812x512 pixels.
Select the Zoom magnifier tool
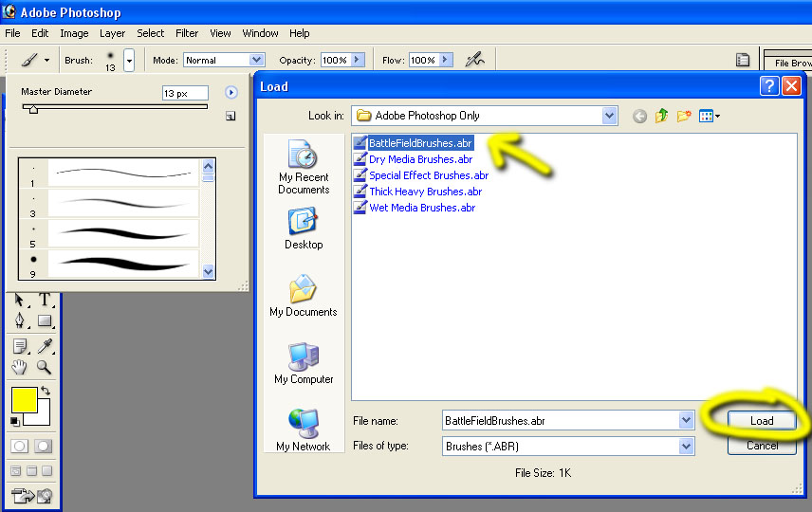(x=44, y=368)
